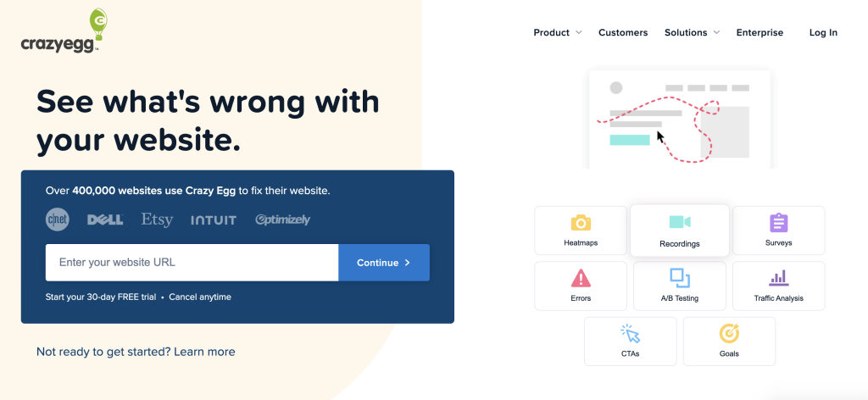Expand the Product dropdown menu

click(557, 33)
